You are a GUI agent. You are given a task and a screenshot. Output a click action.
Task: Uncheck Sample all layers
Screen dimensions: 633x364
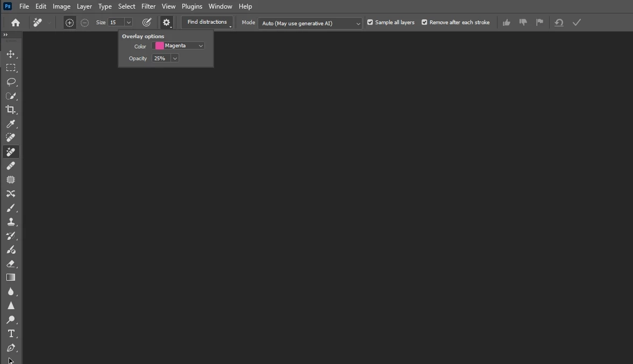[x=370, y=22]
